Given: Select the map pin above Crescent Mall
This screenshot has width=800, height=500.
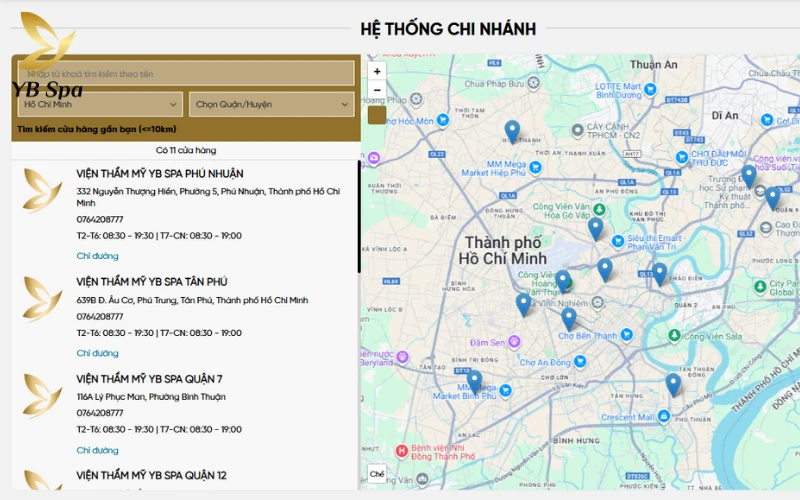Looking at the screenshot, I should [x=673, y=384].
